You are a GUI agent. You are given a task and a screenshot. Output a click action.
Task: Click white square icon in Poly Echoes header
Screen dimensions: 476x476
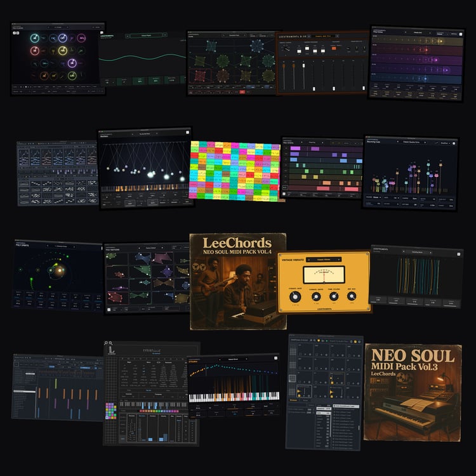(461, 34)
